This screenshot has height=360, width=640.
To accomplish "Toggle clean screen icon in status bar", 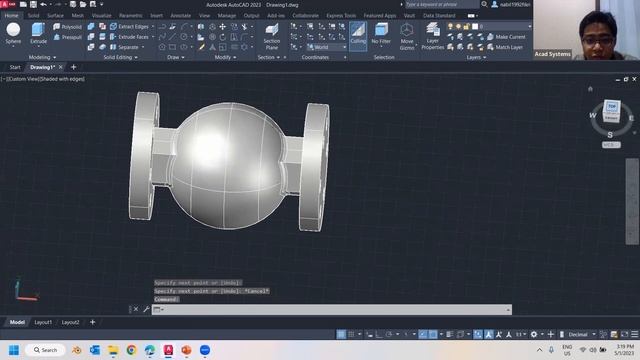I will click(x=624, y=334).
